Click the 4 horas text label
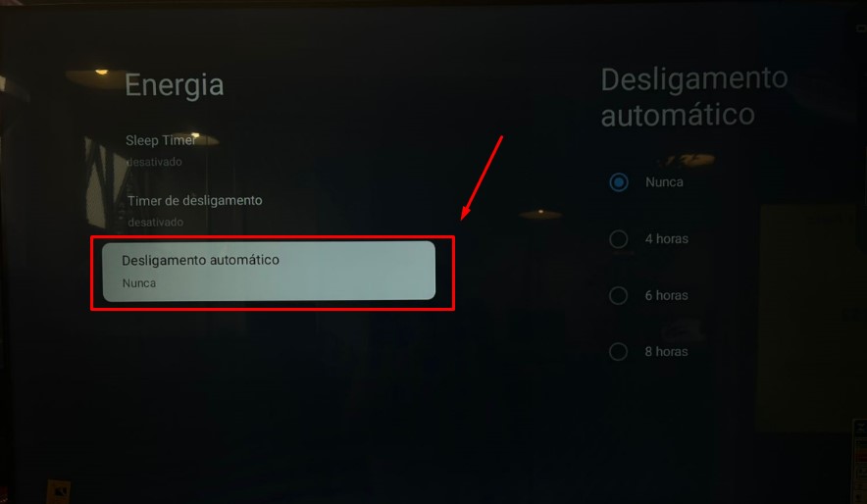 coord(666,239)
